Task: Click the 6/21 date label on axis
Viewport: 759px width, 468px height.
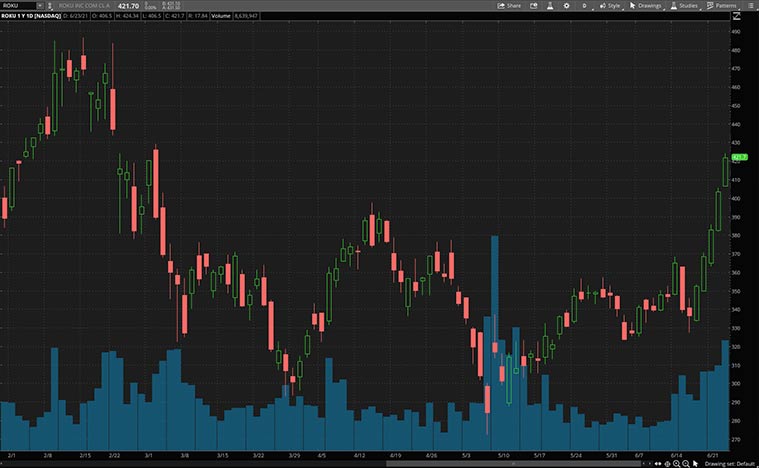Action: (712, 455)
